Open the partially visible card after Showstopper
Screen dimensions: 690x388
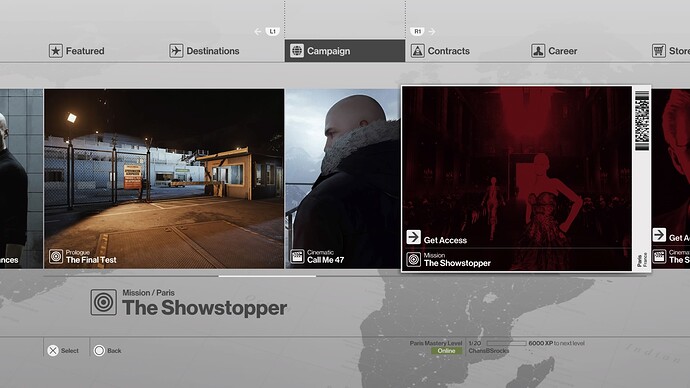tap(671, 179)
